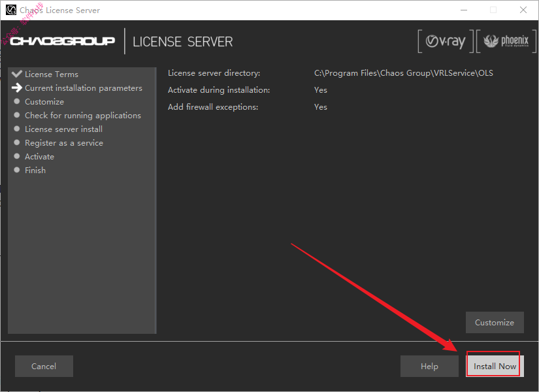Click the Chaos Group logo
This screenshot has height=392, width=539.
point(63,41)
